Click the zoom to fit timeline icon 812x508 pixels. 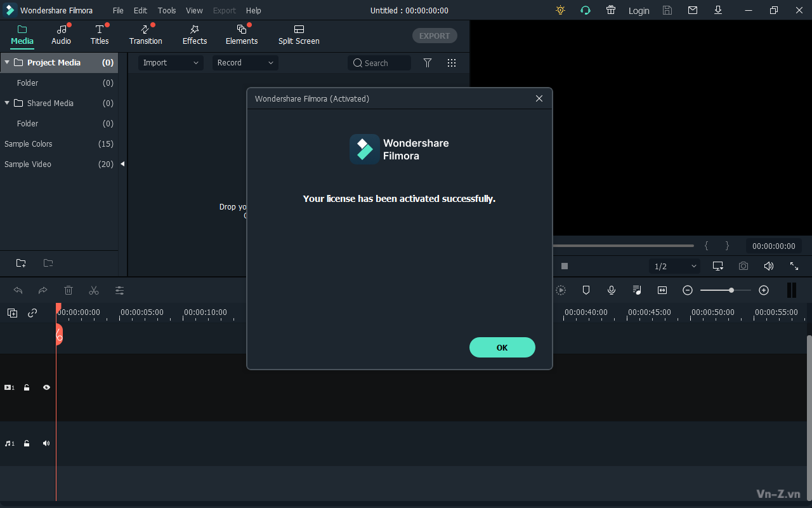click(662, 290)
